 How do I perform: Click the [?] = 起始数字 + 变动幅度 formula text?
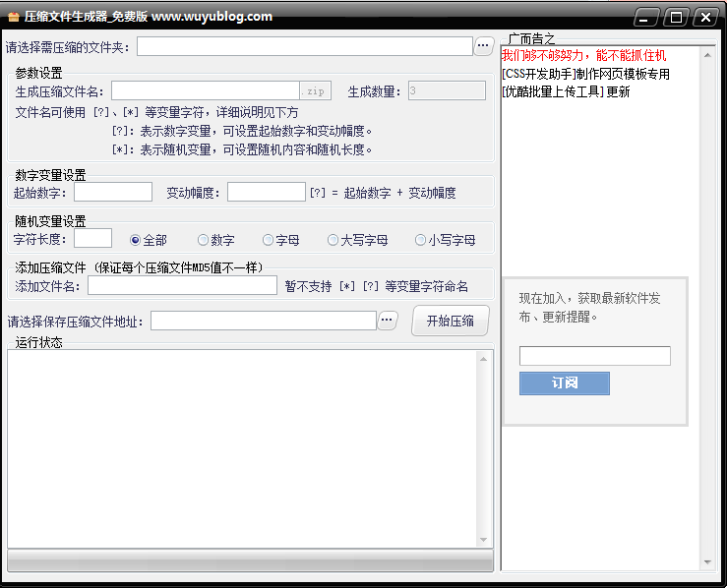pos(383,193)
